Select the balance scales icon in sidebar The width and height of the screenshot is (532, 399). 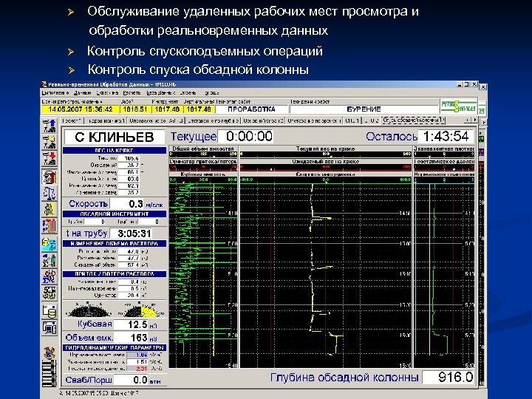[50, 194]
